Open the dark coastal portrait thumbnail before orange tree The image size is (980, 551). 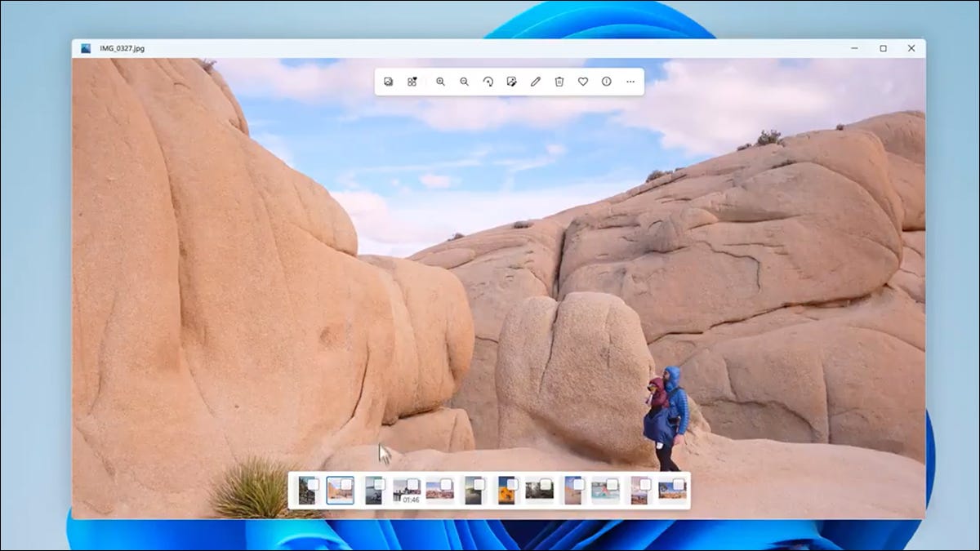coord(474,491)
